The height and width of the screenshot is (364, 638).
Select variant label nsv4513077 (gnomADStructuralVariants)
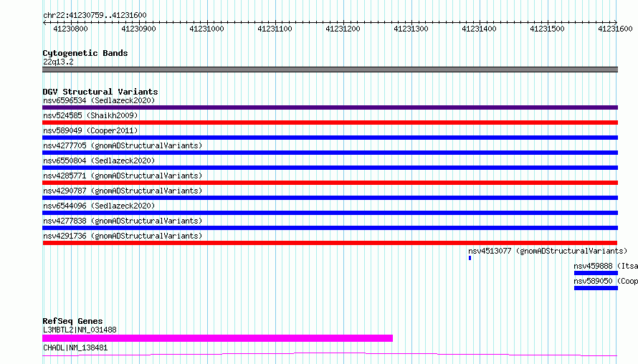click(x=548, y=251)
